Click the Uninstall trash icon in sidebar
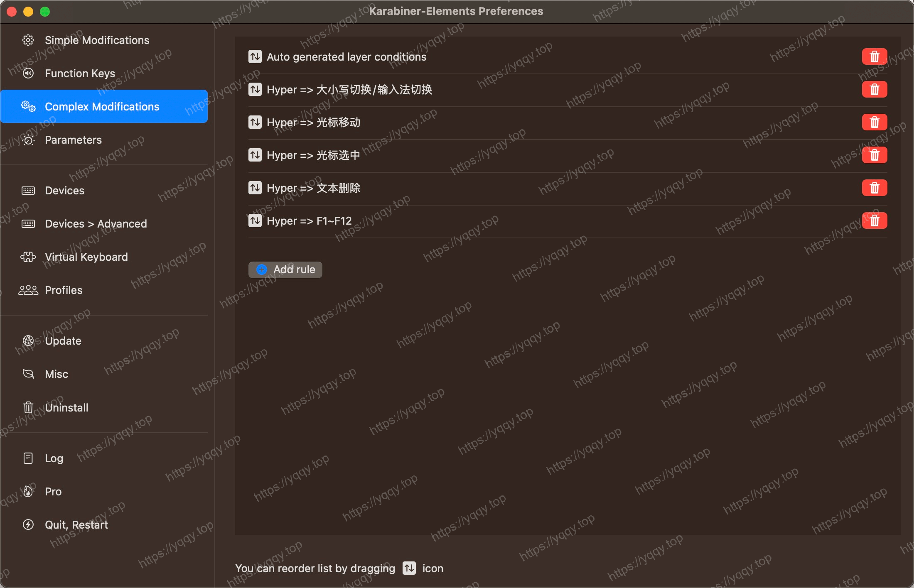 [28, 407]
